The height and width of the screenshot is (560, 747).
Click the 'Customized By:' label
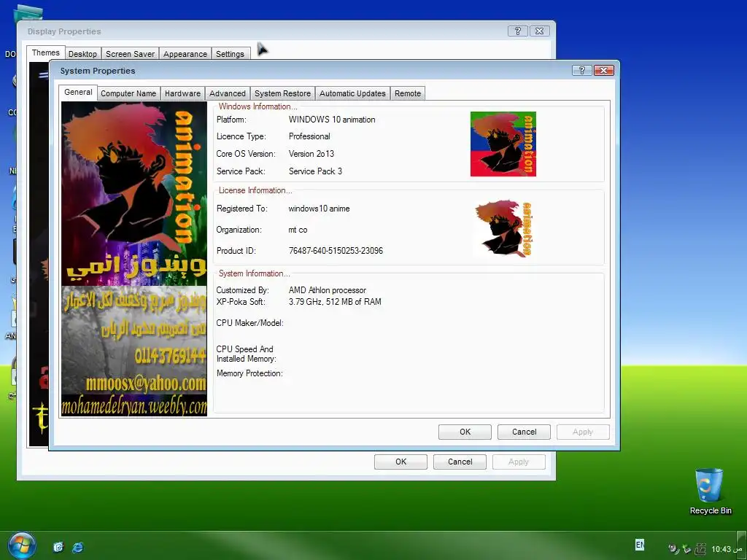tap(242, 290)
